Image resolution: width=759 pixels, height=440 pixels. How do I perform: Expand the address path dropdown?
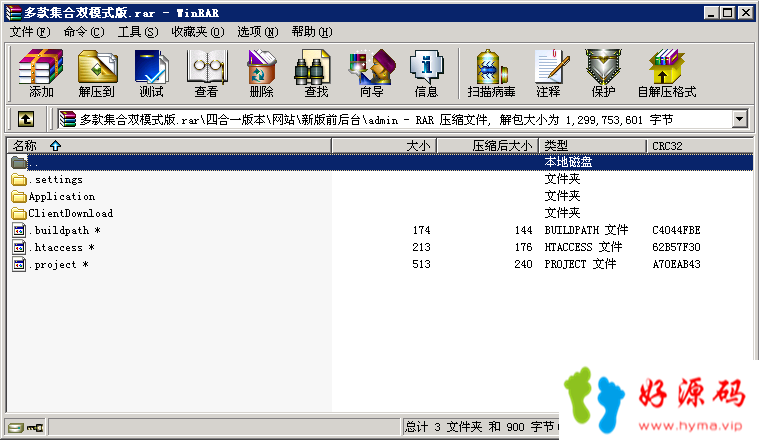coord(739,119)
